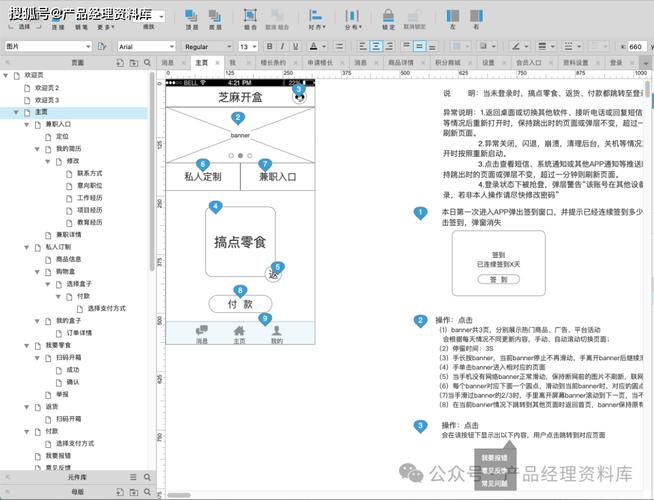Viewport: 654px width, 500px height.
Task: Open the style painter icon beside 图片
Action: coord(102,46)
